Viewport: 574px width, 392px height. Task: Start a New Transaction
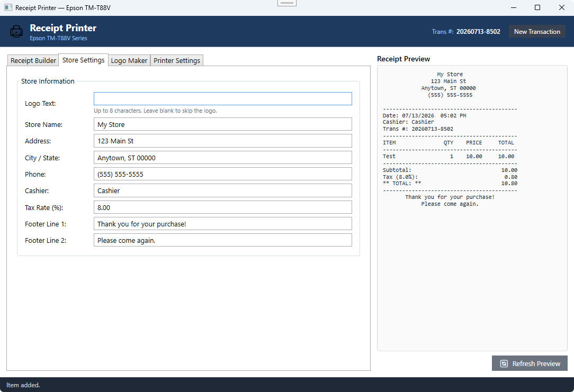click(537, 31)
